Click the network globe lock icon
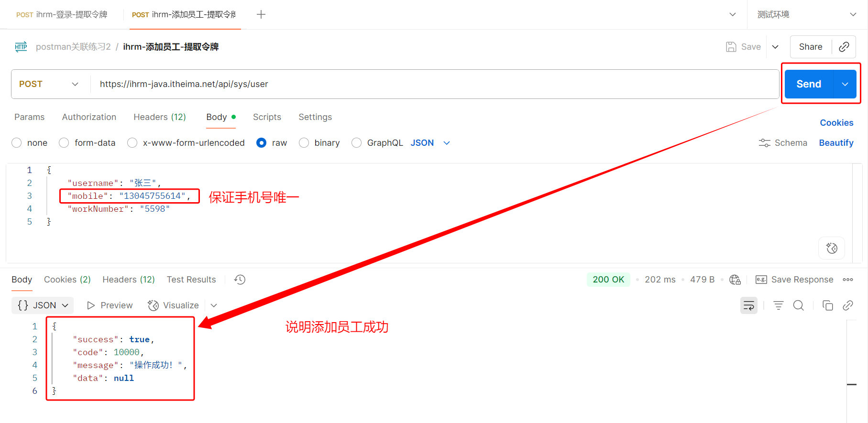The width and height of the screenshot is (868, 423). click(735, 280)
